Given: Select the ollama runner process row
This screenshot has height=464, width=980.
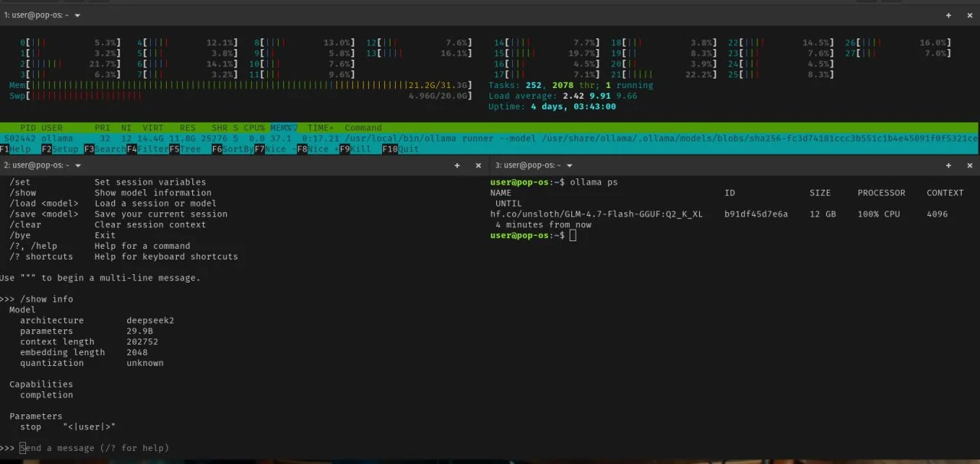Looking at the screenshot, I should 490,139.
